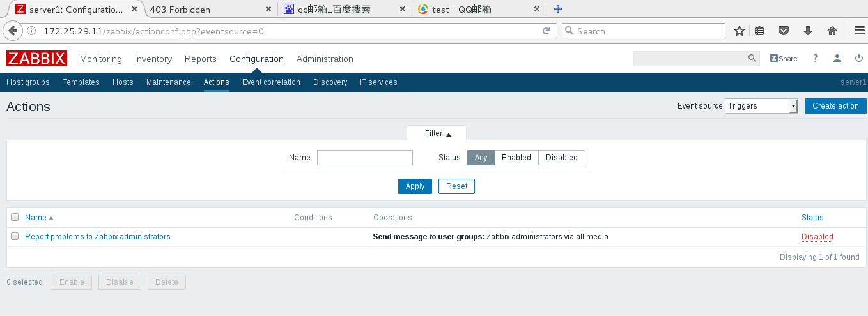
Task: Go to Host groups submenu
Action: point(28,82)
